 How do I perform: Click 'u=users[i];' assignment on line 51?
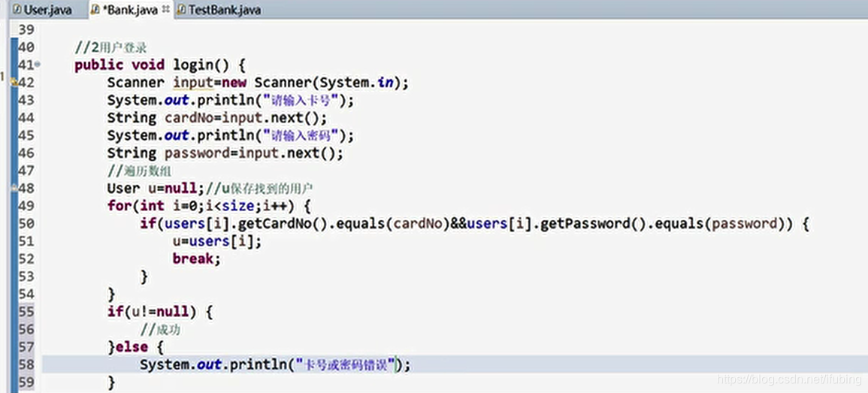click(x=217, y=241)
